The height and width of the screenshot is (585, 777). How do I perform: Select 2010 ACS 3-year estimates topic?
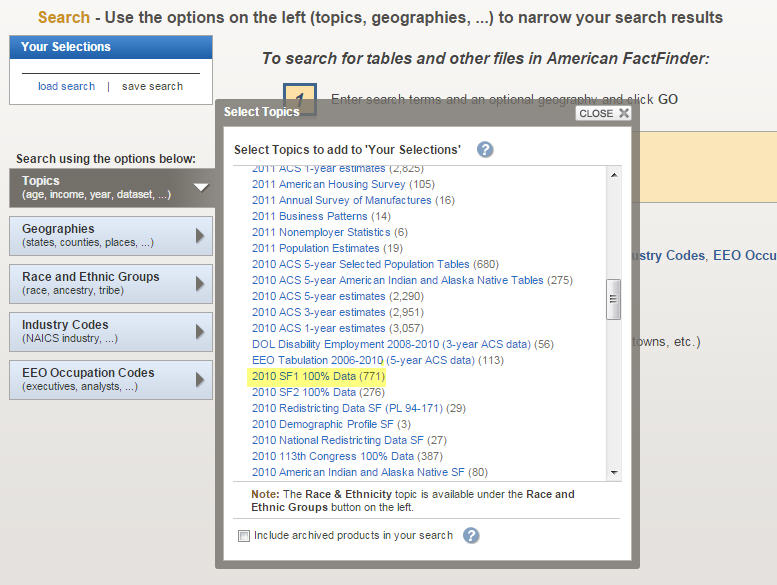319,313
